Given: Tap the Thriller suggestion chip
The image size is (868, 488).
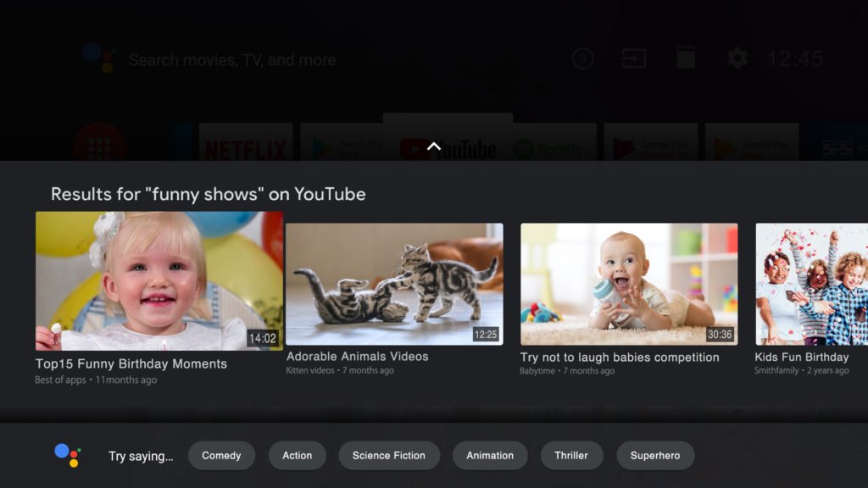Looking at the screenshot, I should 571,456.
